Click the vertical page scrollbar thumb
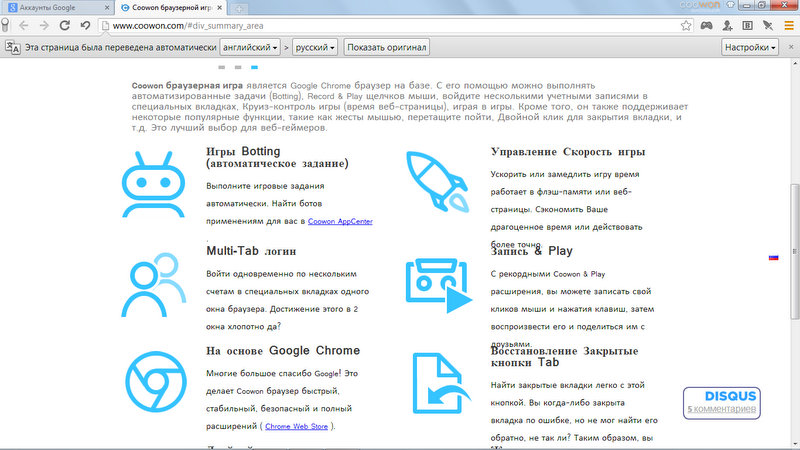The height and width of the screenshot is (450, 800). click(x=795, y=252)
